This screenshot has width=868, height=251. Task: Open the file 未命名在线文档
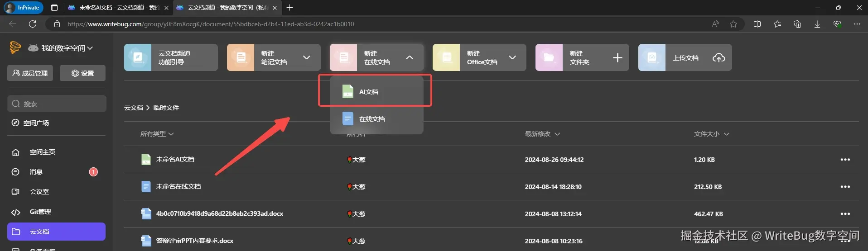click(x=178, y=186)
